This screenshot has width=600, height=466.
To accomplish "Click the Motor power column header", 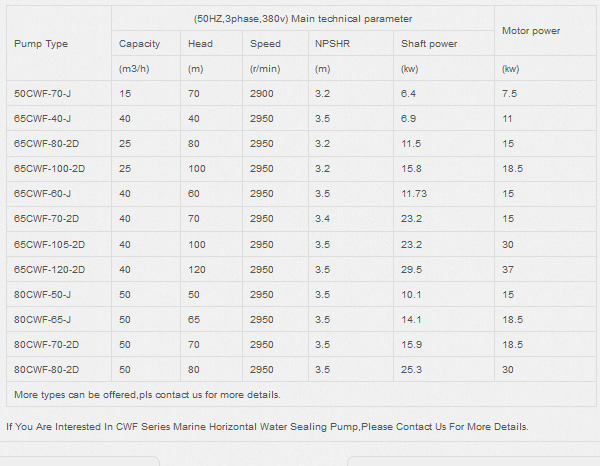I will (x=531, y=31).
